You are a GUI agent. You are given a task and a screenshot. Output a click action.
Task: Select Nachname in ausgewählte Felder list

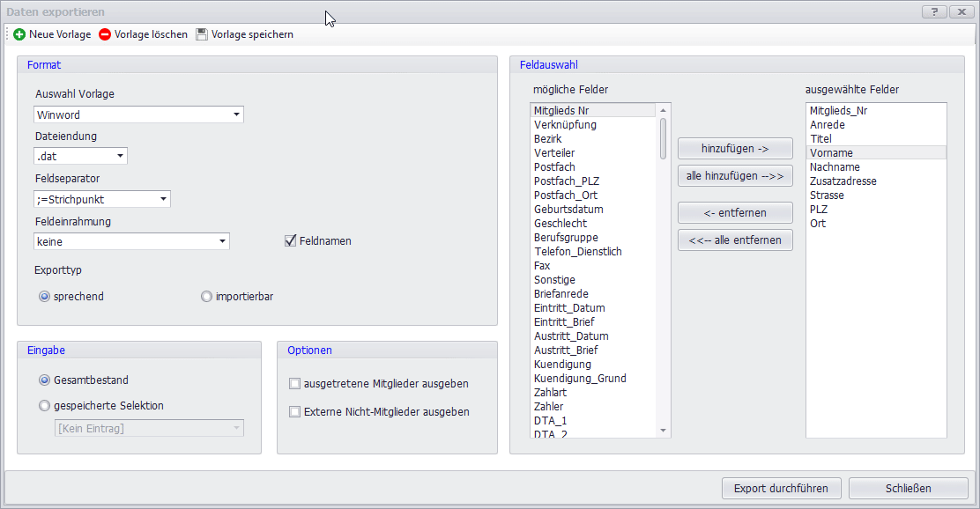pos(835,167)
